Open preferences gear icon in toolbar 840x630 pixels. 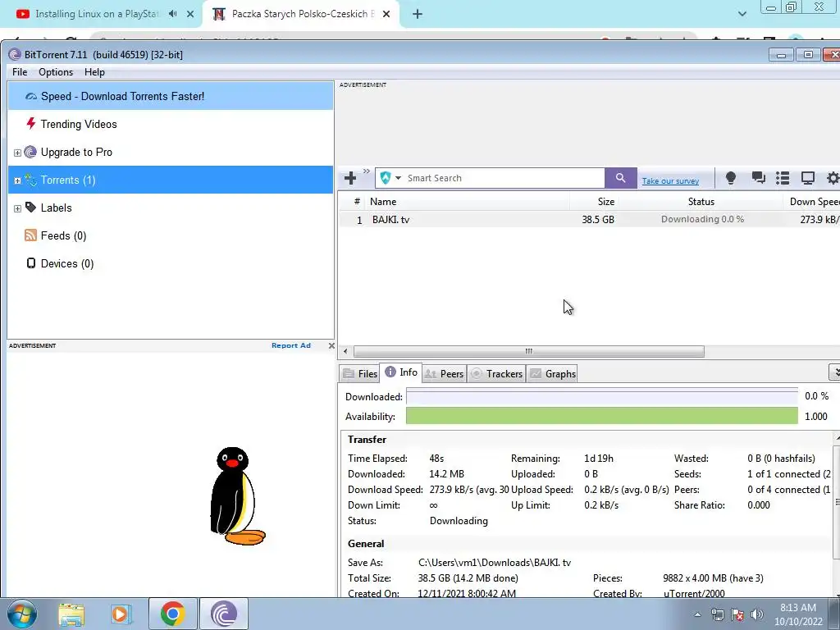click(833, 178)
